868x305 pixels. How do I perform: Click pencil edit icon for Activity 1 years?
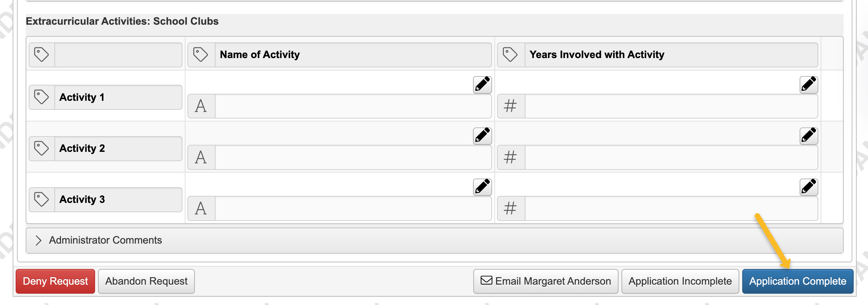click(808, 84)
